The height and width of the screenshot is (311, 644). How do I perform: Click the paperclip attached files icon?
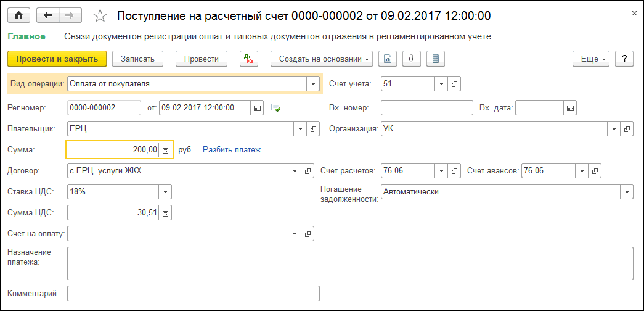click(411, 59)
